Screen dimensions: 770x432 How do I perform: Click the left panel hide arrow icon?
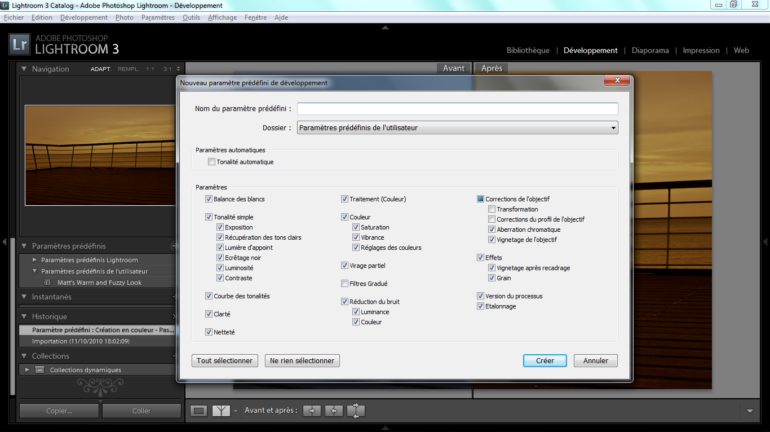[6, 240]
